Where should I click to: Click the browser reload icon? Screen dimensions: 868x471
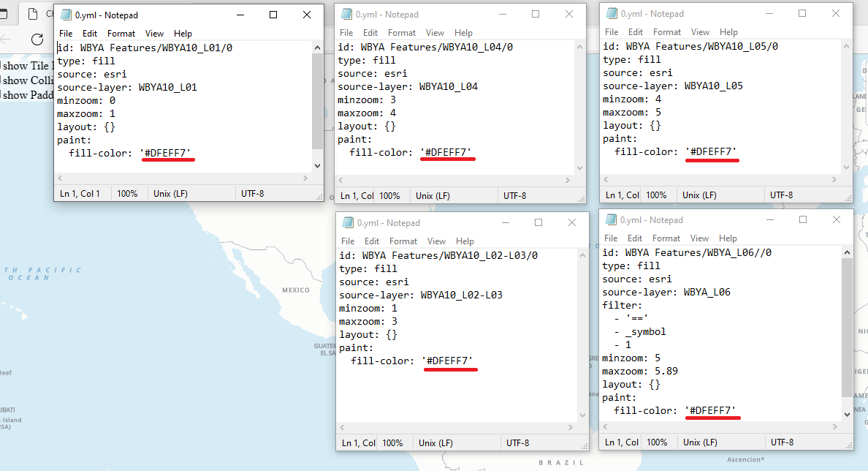pyautogui.click(x=37, y=39)
